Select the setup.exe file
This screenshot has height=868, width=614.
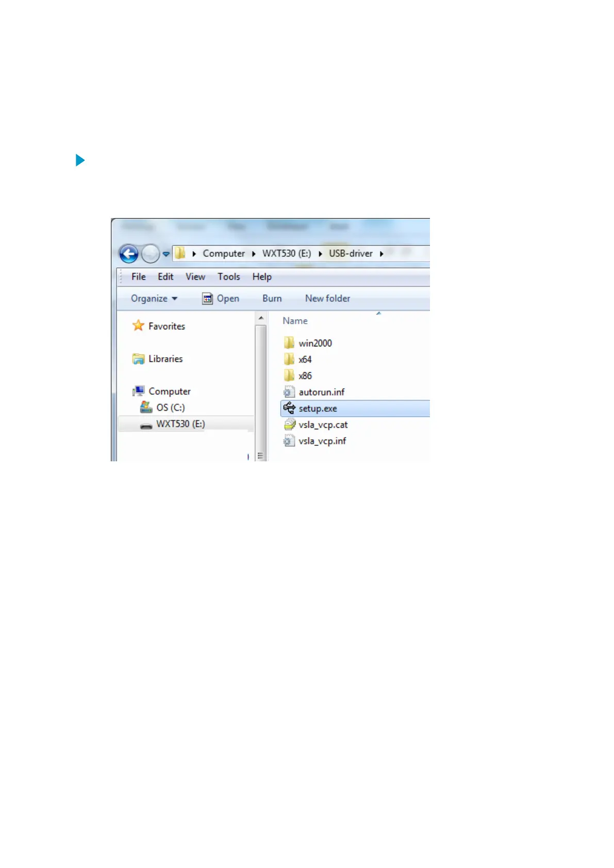(x=355, y=409)
